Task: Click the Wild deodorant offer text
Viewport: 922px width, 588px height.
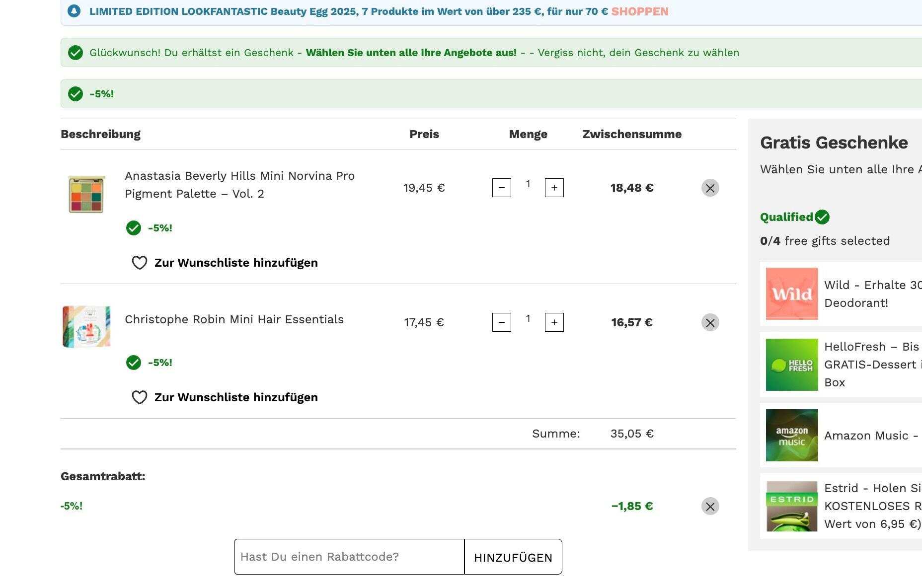Action: point(873,294)
